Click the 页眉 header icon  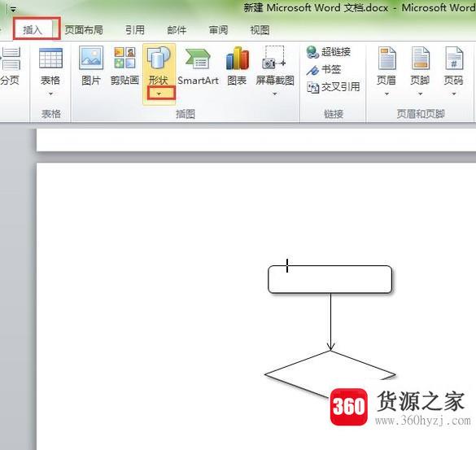[386, 59]
